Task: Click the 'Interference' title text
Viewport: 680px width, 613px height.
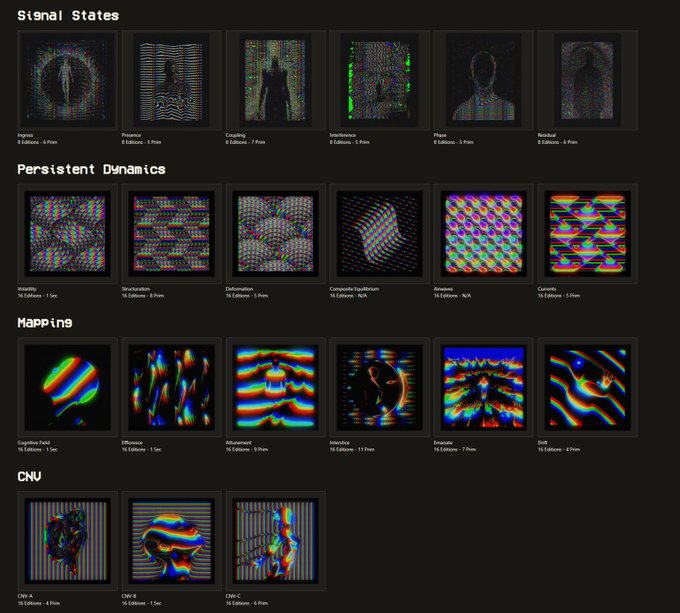Action: (x=343, y=135)
